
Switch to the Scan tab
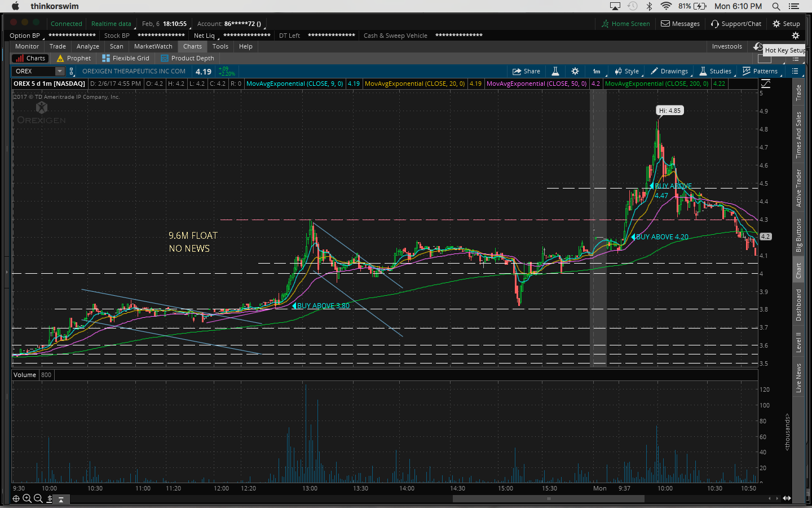[116, 46]
